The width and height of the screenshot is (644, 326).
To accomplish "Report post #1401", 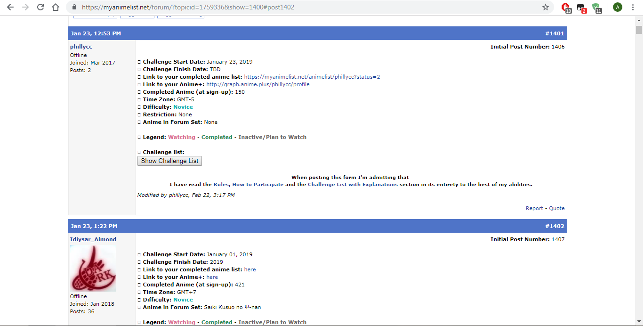I will point(534,208).
